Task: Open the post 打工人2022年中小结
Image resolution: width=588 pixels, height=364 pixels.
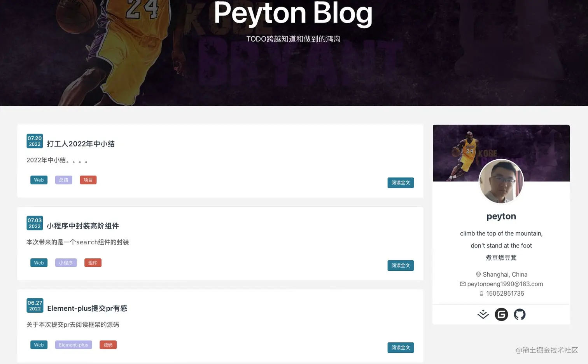Action: 81,144
